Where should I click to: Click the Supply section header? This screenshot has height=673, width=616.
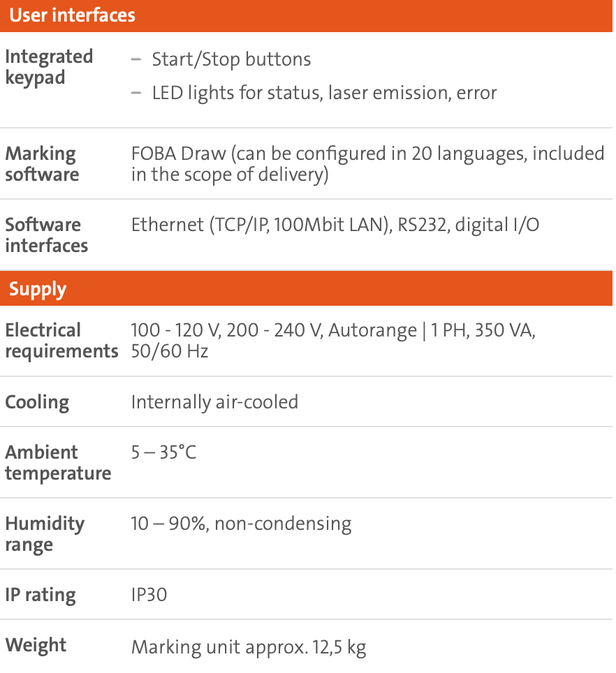coord(306,288)
